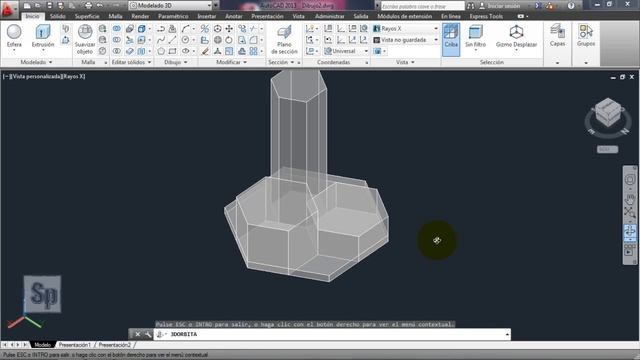This screenshot has height=360, width=640.
Task: Click the Rayos X viewport label
Action: (73, 76)
